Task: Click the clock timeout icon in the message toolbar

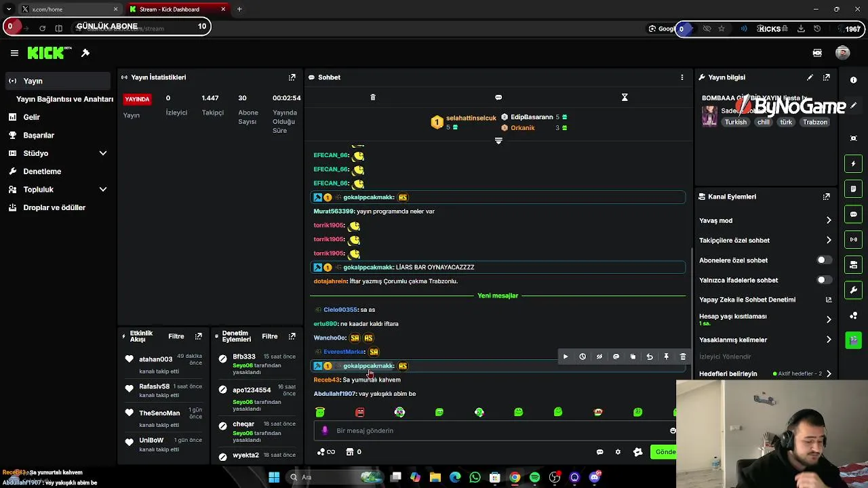Action: coord(583,357)
